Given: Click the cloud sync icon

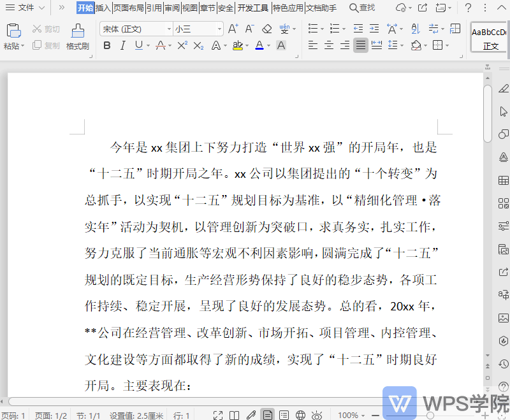Looking at the screenshot, I should tap(401, 8).
